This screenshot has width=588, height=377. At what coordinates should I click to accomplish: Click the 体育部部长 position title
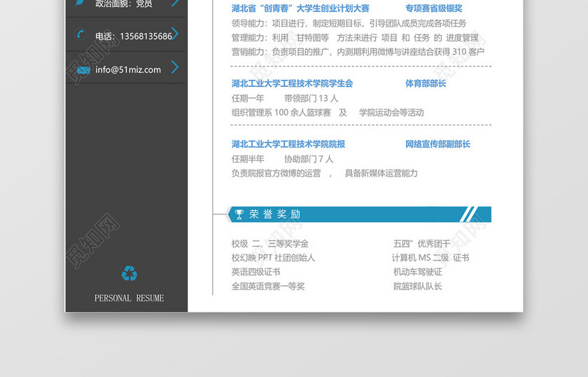pyautogui.click(x=426, y=83)
